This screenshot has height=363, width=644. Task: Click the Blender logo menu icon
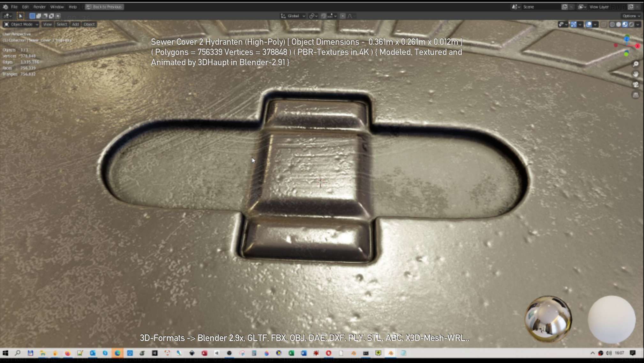click(x=5, y=7)
